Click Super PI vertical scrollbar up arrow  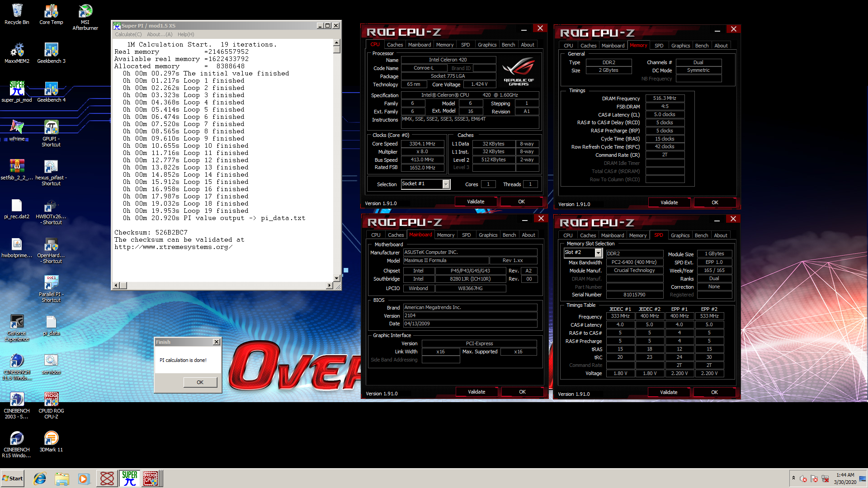pyautogui.click(x=336, y=42)
